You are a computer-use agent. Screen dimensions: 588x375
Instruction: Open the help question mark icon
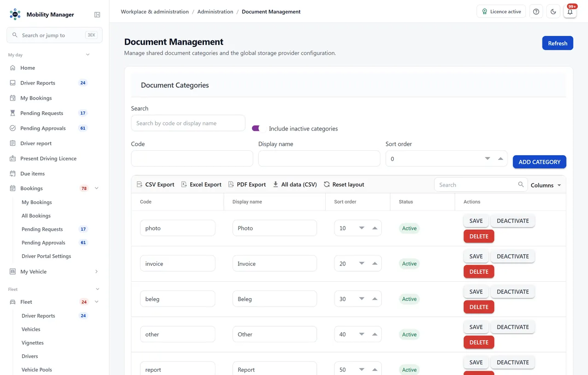(x=536, y=11)
